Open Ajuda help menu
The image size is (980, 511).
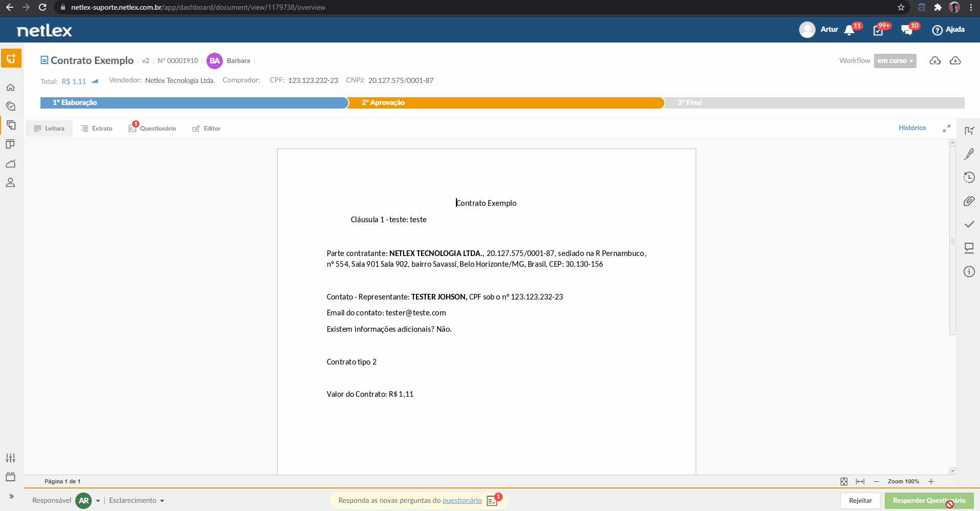(x=948, y=30)
